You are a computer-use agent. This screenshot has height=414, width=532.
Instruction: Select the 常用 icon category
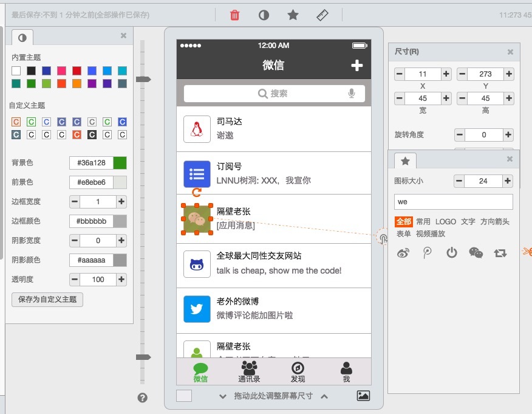pyautogui.click(x=423, y=222)
